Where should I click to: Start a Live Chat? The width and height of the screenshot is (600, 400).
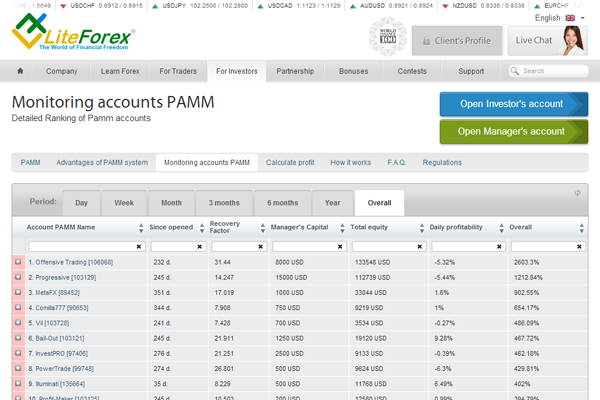[548, 41]
